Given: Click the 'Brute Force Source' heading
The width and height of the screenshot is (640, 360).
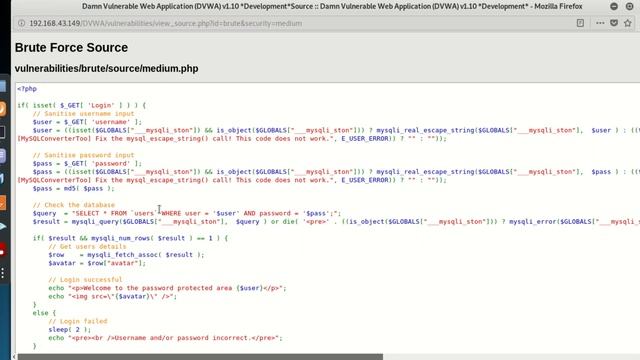Looking at the screenshot, I should [x=71, y=47].
